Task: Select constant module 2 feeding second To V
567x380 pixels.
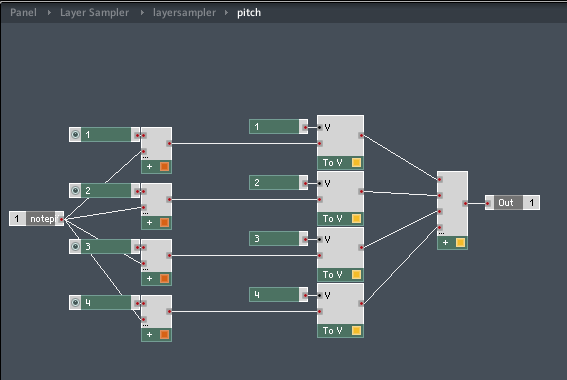Action: 278,183
